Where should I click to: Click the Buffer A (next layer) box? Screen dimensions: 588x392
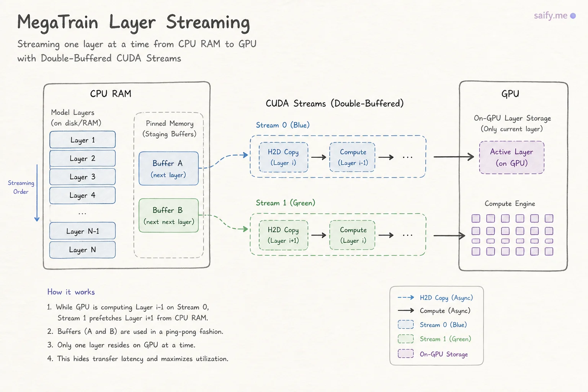[x=168, y=168]
